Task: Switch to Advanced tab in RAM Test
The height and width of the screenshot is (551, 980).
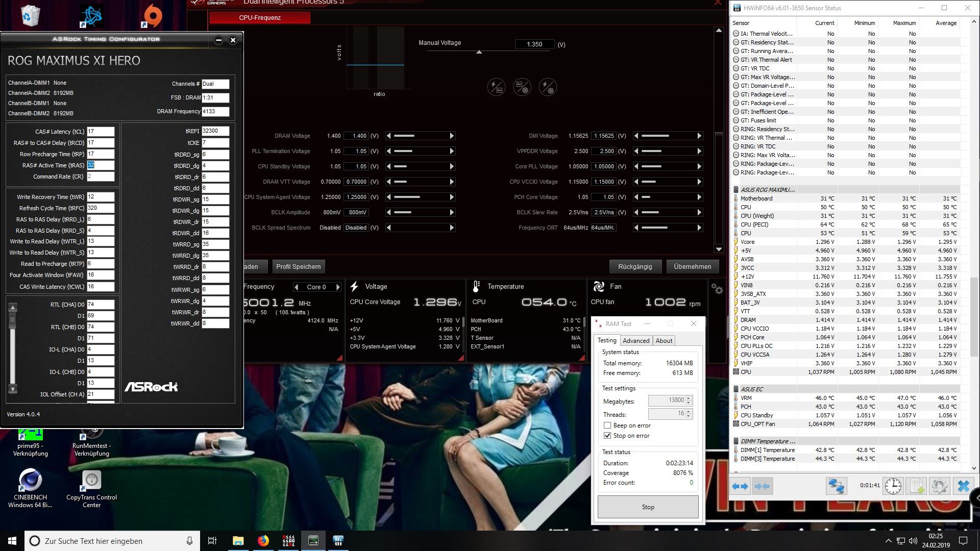Action: 635,340
